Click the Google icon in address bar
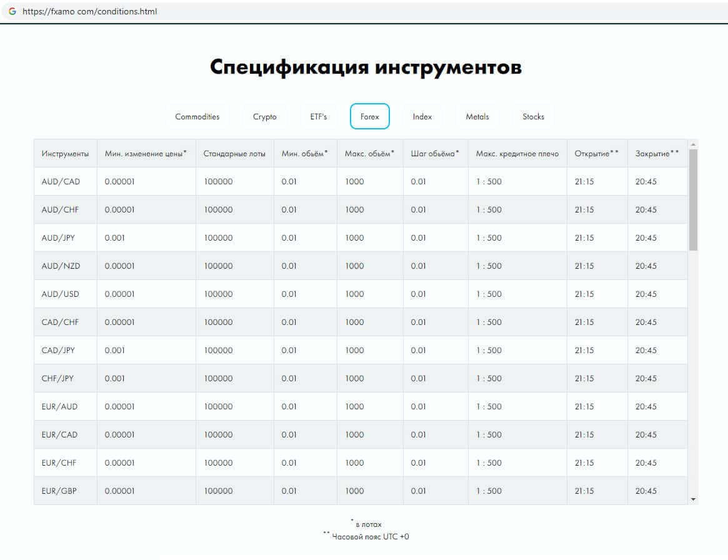Viewport: 728px width, 560px height. [12, 11]
